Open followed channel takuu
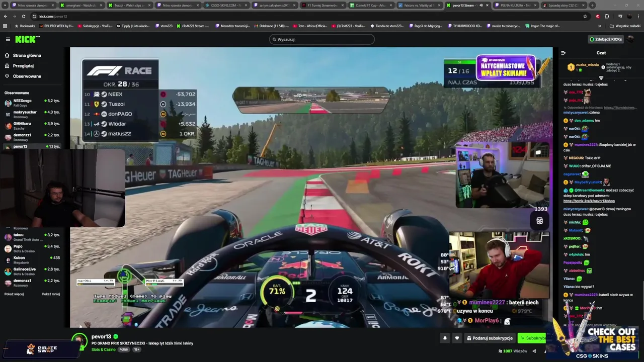 pyautogui.click(x=32, y=237)
